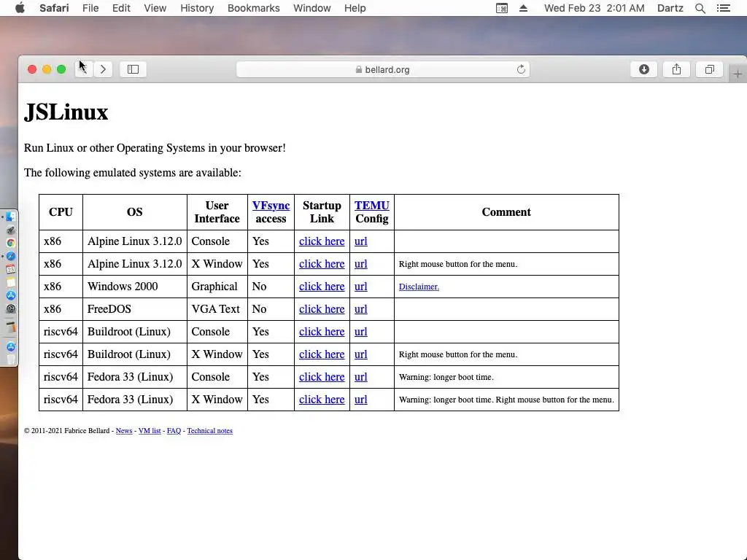Open the File menu
747x560 pixels.
(x=90, y=8)
